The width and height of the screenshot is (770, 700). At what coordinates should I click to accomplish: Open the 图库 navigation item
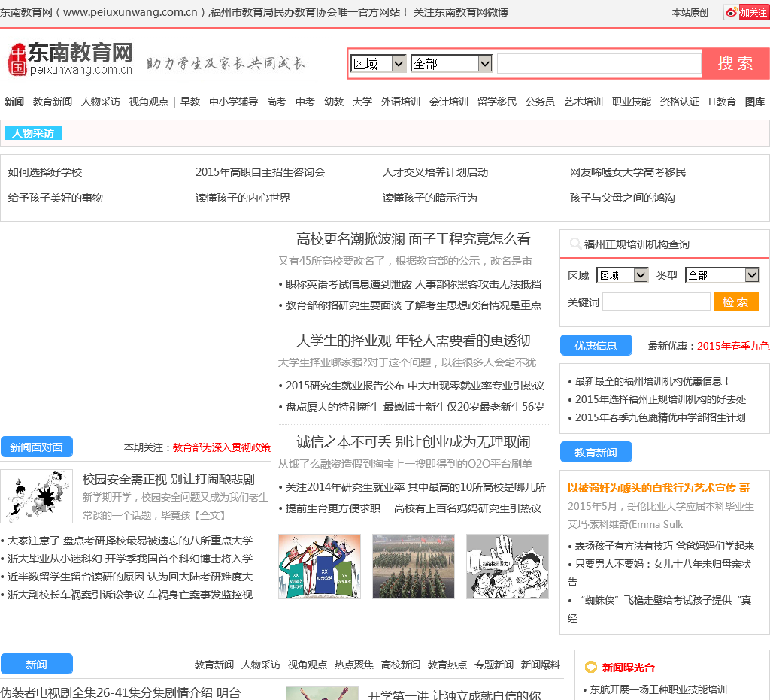coord(755,102)
